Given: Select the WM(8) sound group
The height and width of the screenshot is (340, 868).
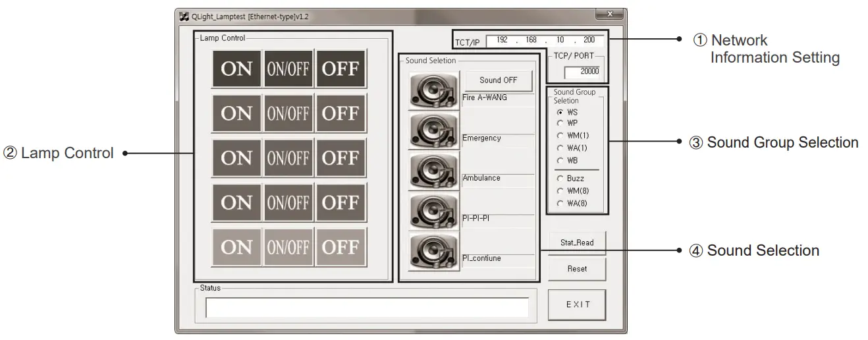Looking at the screenshot, I should (572, 191).
